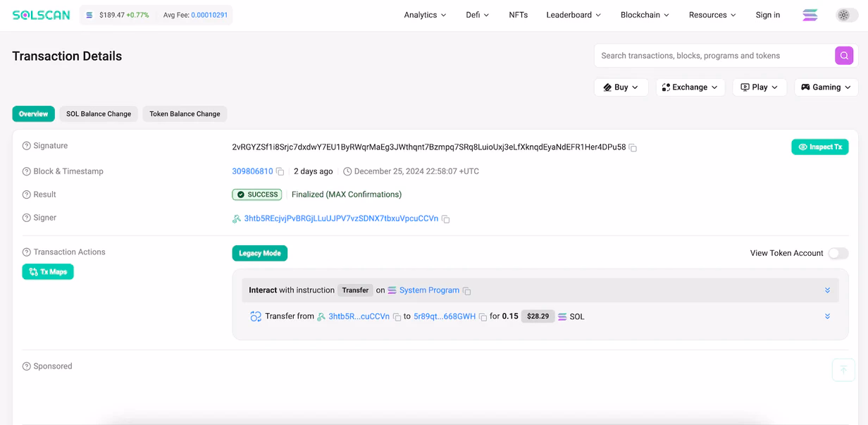Expand the Interact instruction row chevron

(827, 290)
